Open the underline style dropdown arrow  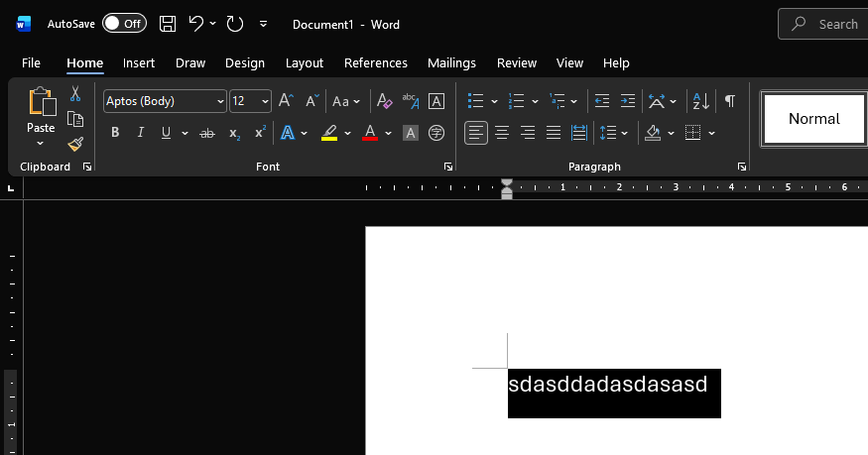pos(185,133)
